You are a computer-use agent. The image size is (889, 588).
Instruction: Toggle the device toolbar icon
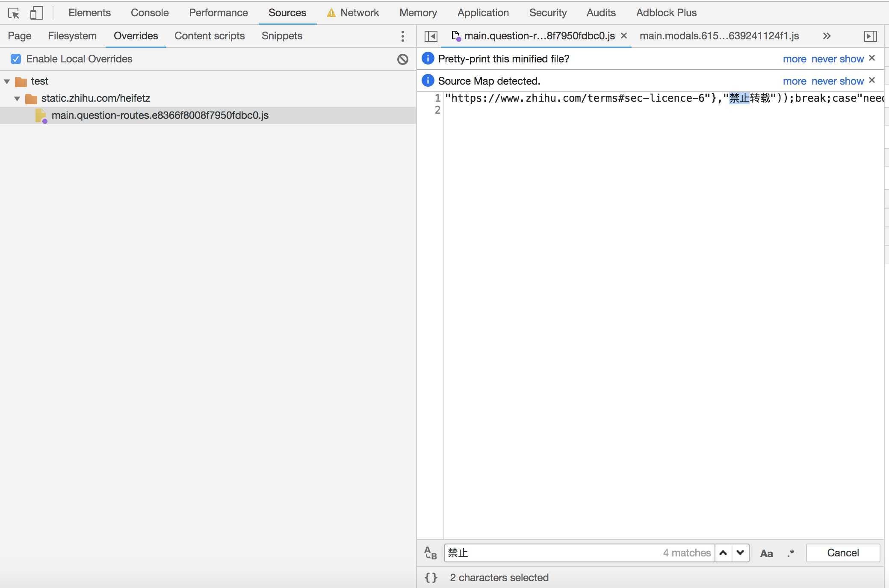coord(36,13)
